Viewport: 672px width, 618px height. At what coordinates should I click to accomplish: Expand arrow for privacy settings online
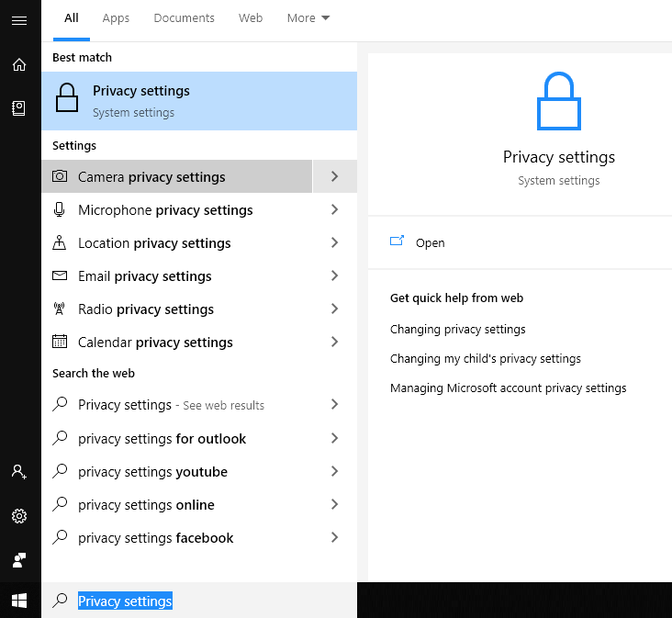click(x=335, y=504)
